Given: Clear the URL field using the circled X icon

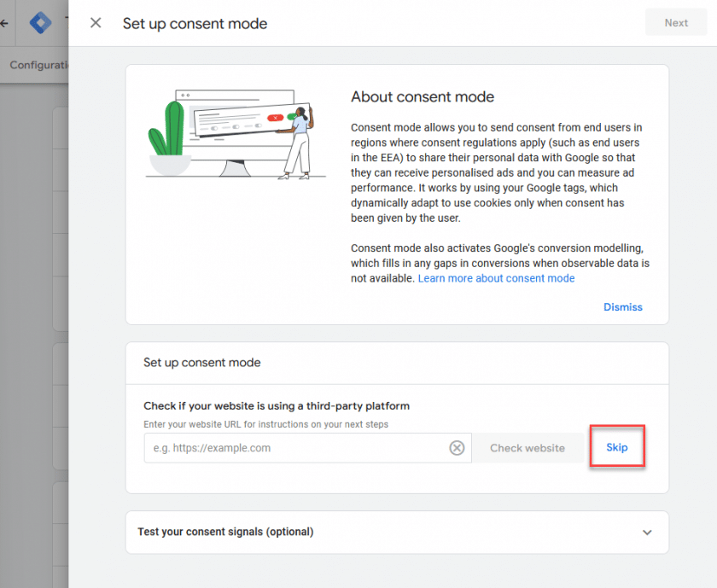Looking at the screenshot, I should pos(457,448).
